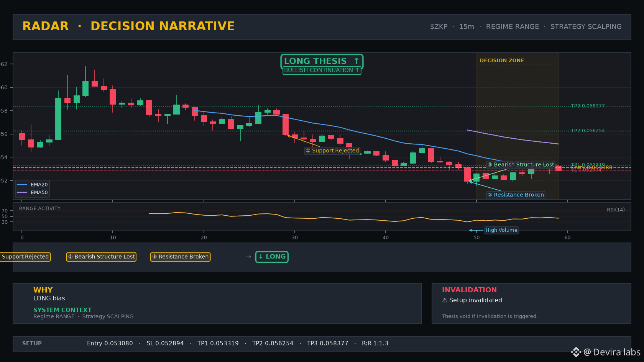Click the LONG THESIS badge
Image resolution: width=644 pixels, height=362 pixels.
(x=322, y=61)
